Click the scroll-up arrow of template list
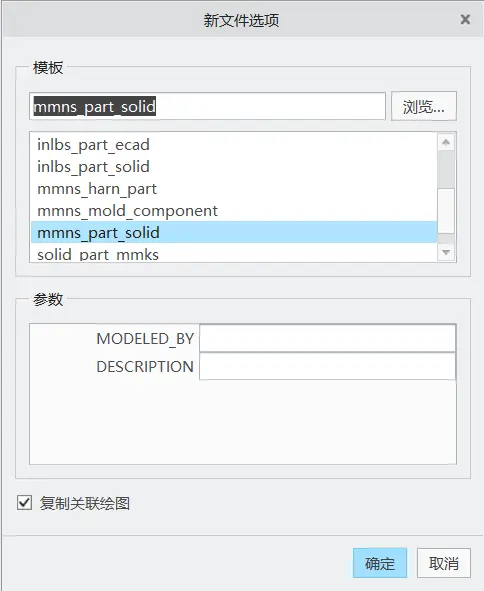Viewport: 484px width, 591px height. tap(446, 142)
